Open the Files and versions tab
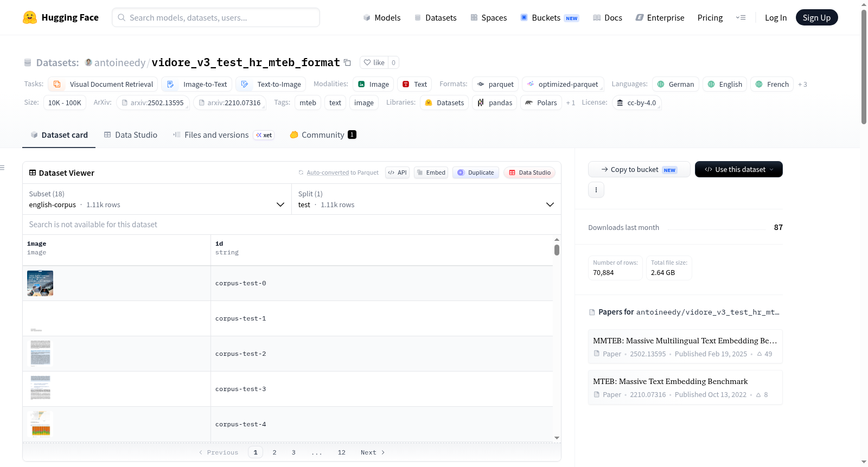Viewport: 868px width, 467px height. click(224, 135)
